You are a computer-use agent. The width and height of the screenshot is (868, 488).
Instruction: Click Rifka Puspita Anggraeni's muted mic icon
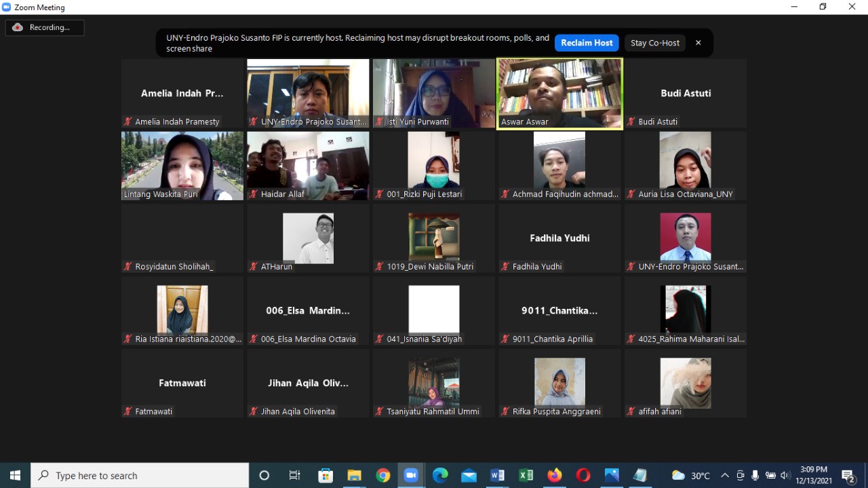click(x=505, y=411)
